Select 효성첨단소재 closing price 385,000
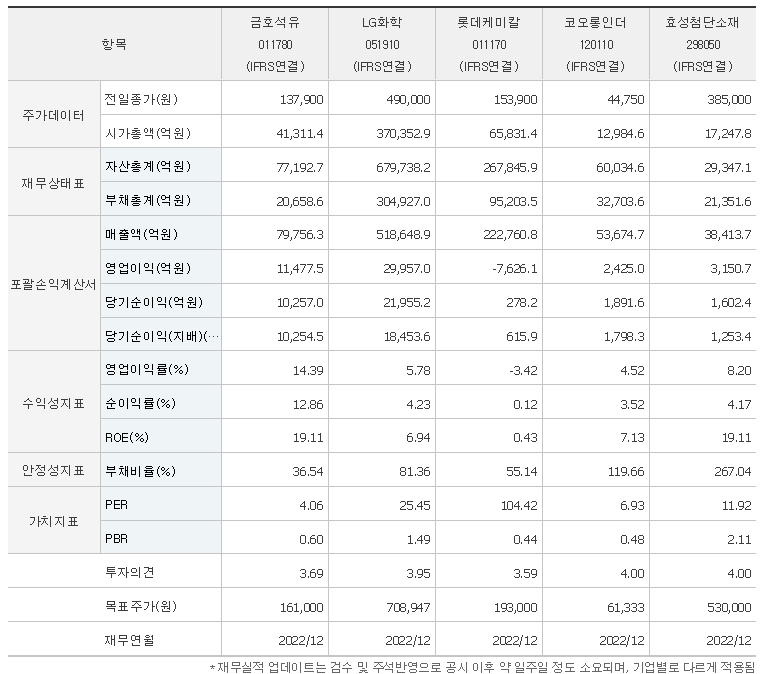This screenshot has width=765, height=674. click(x=729, y=100)
